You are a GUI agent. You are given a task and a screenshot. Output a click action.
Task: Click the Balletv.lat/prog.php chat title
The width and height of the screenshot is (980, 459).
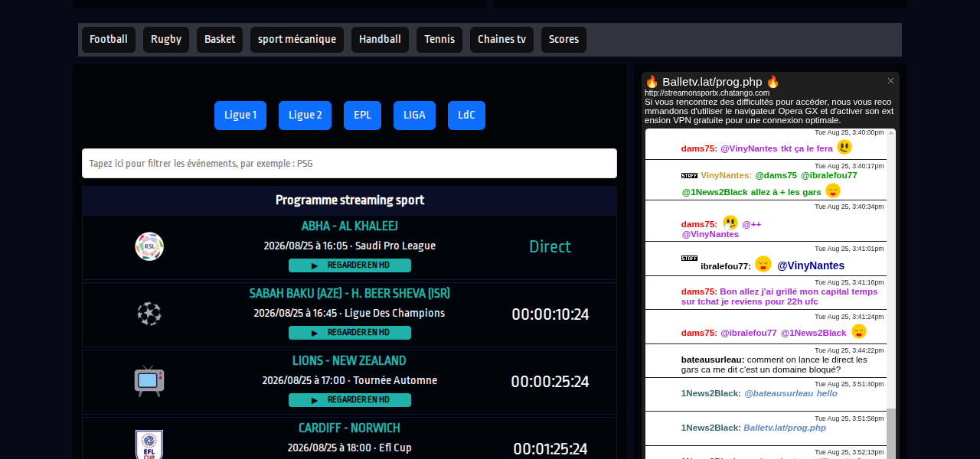tap(712, 81)
